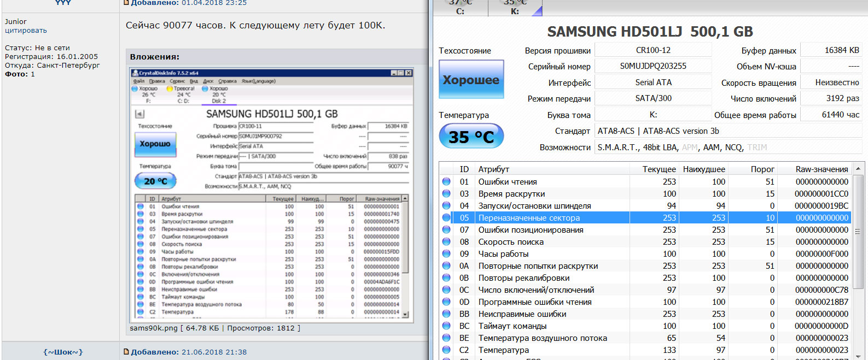This screenshot has width=868, height=360.
Task: Click interface field showing Serial ATA
Action: coord(653,82)
